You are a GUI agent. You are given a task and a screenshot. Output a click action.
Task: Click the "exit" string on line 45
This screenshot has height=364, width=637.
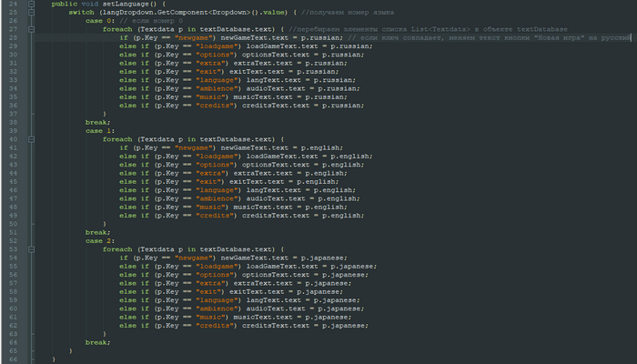208,182
